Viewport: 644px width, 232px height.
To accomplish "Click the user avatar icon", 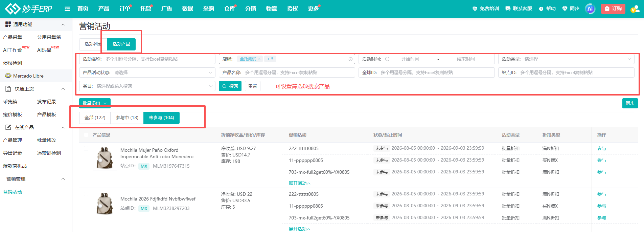I will click(x=635, y=9).
